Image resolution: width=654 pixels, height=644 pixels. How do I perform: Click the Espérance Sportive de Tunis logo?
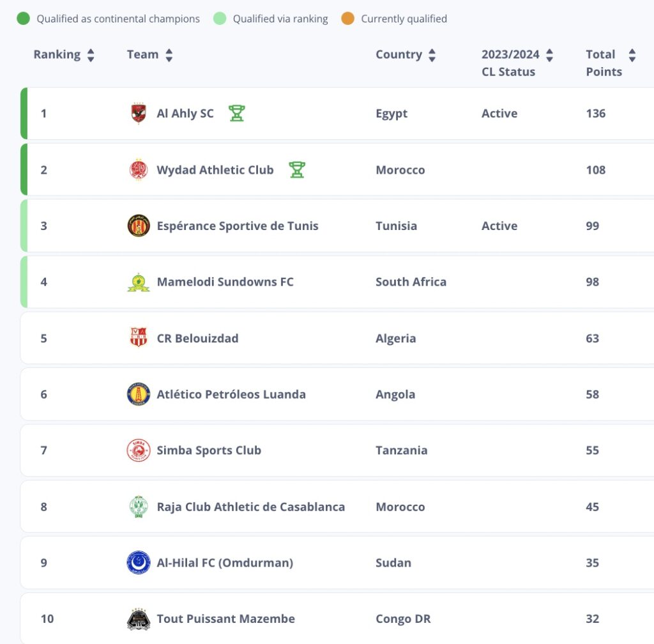coord(138,226)
